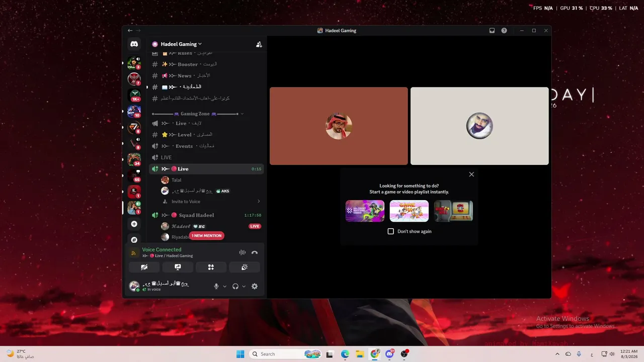644x362 pixels.
Task: Open the server with badge 55
Action: [134, 175]
